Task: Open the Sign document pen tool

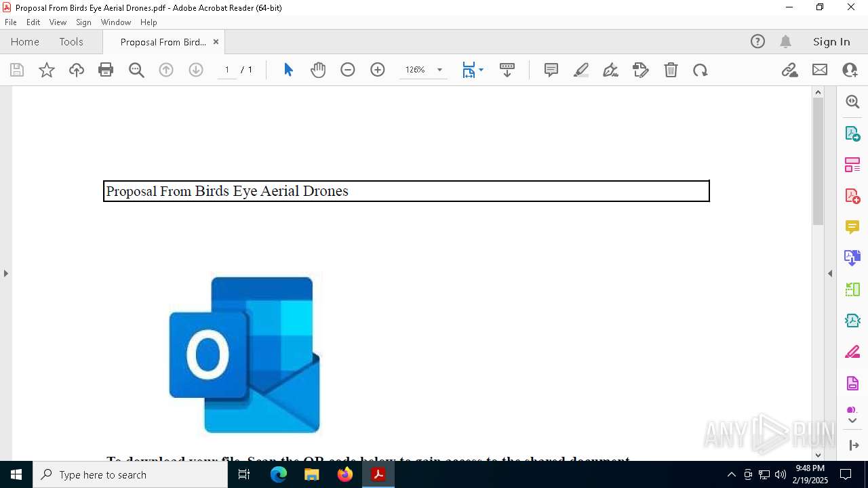Action: 610,70
